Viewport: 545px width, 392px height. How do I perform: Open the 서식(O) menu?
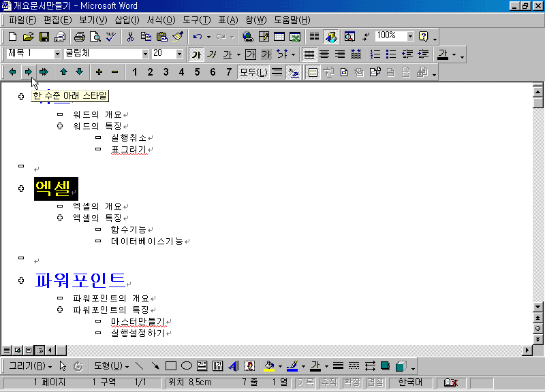161,20
